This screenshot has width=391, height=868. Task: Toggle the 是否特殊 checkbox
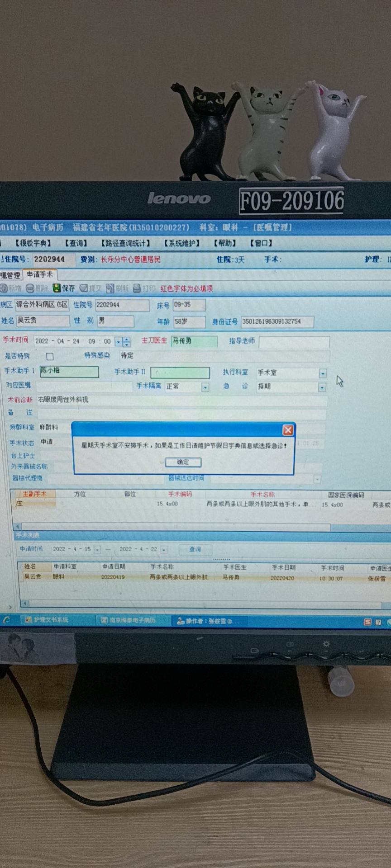(50, 356)
